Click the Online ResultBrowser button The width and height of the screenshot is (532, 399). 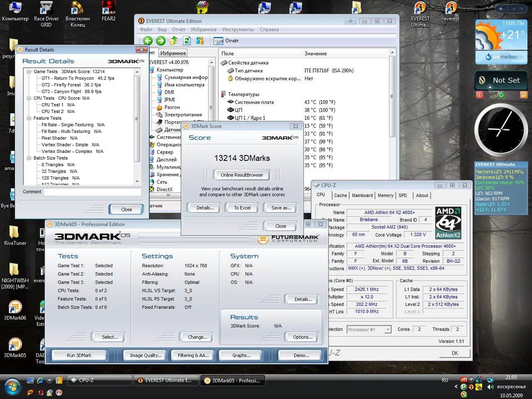pos(242,175)
